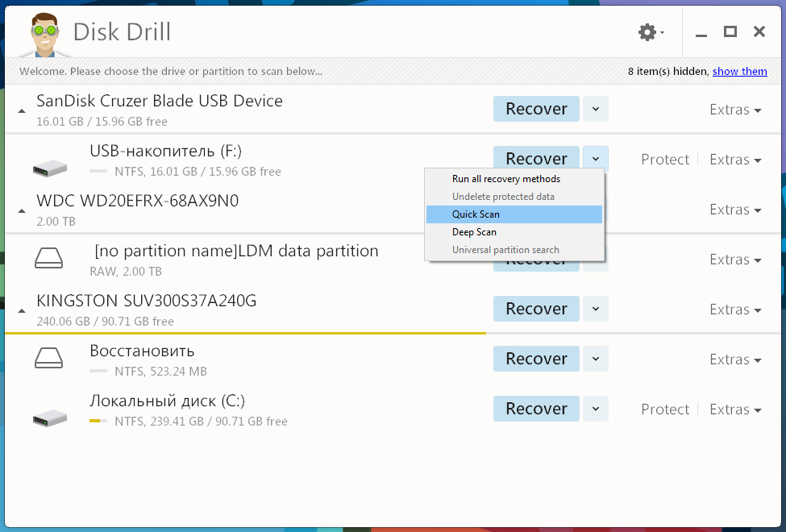This screenshot has width=786, height=532.
Task: Open Extras menu for Восстановить partition
Action: (735, 359)
